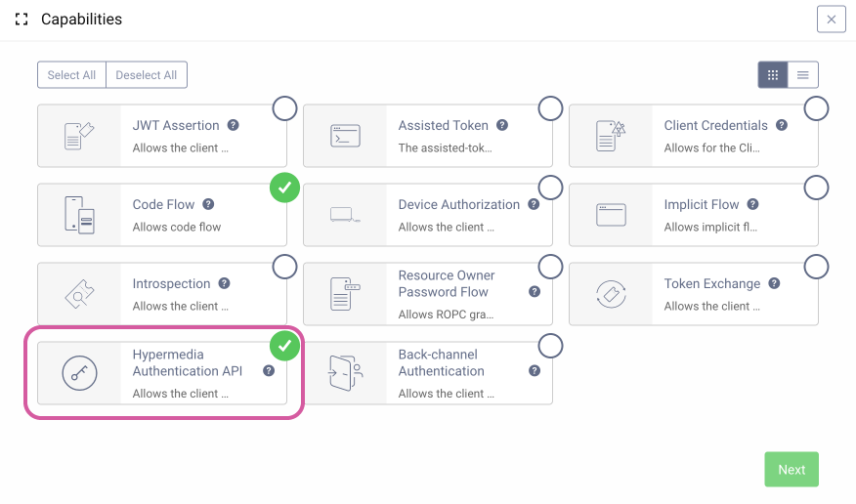Image resolution: width=856 pixels, height=504 pixels.
Task: Click the Client Credentials document icon
Action: pyautogui.click(x=611, y=136)
